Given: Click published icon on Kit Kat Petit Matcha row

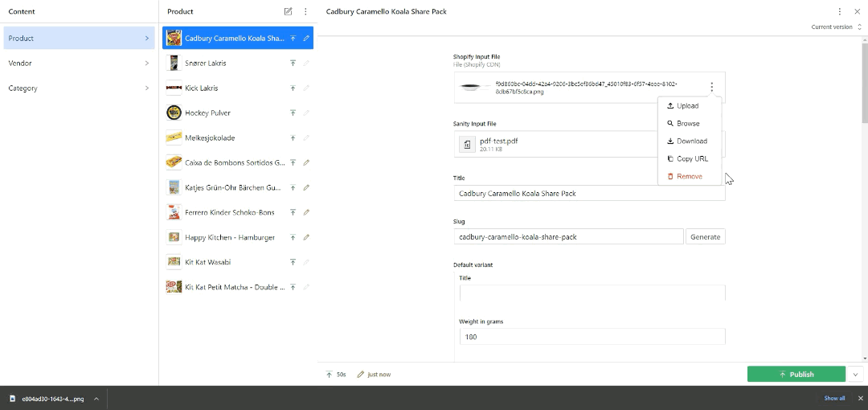Looking at the screenshot, I should pos(293,287).
